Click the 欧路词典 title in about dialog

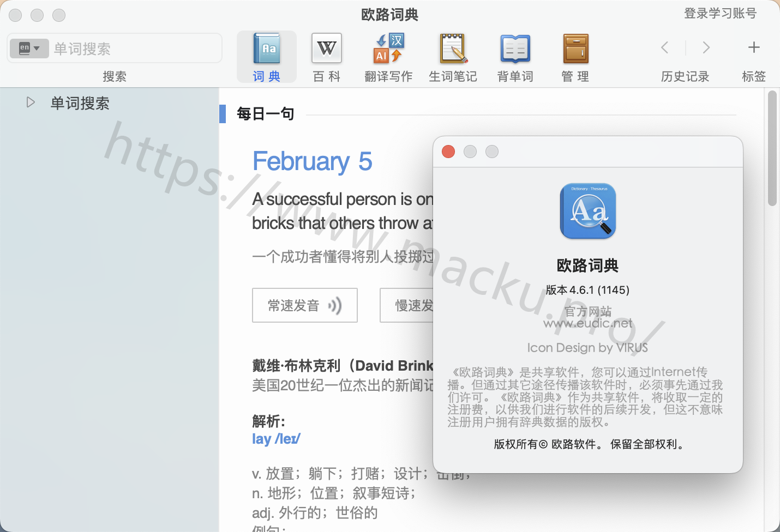pyautogui.click(x=588, y=265)
